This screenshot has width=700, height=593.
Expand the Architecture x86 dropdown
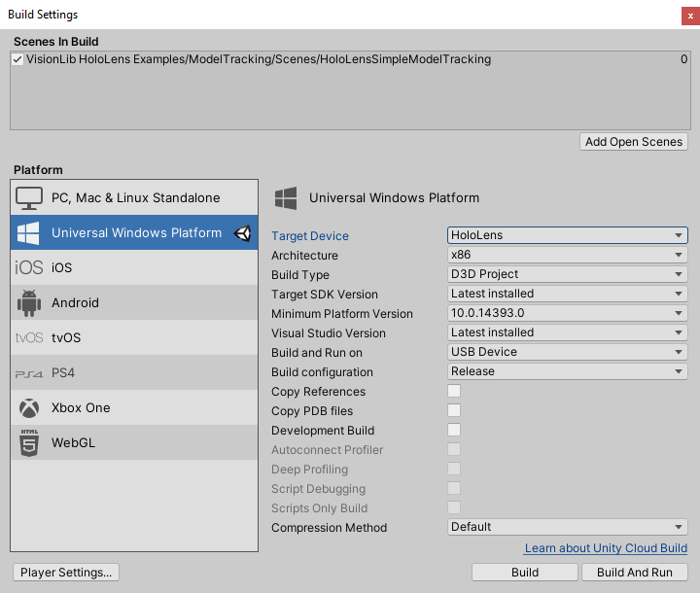point(567,255)
